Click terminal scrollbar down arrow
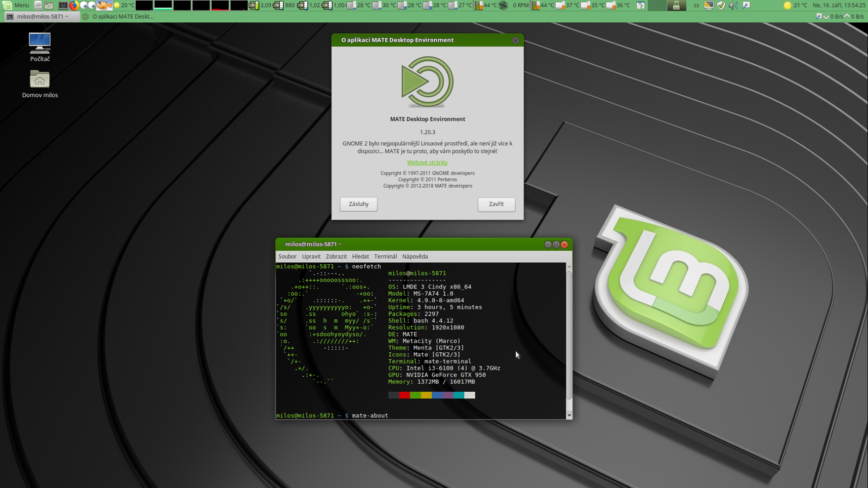Screen dimensions: 868x488 (x=569, y=416)
